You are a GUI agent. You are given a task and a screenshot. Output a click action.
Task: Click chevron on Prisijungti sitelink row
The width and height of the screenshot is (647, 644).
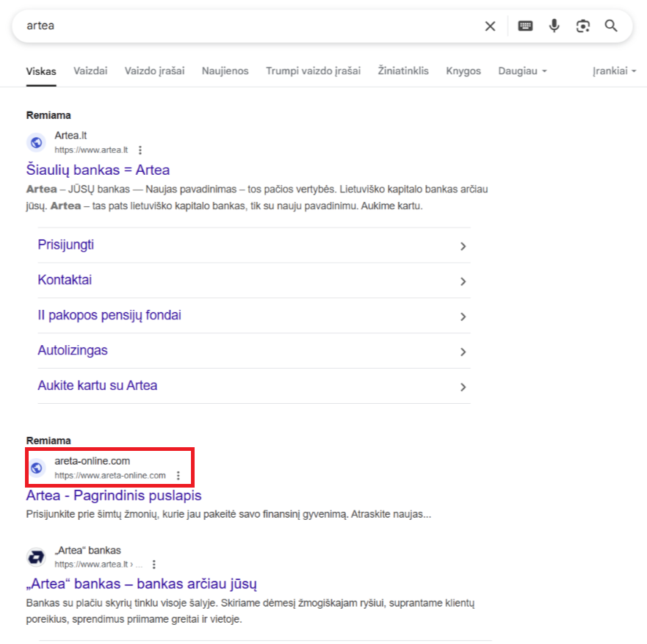pos(463,246)
